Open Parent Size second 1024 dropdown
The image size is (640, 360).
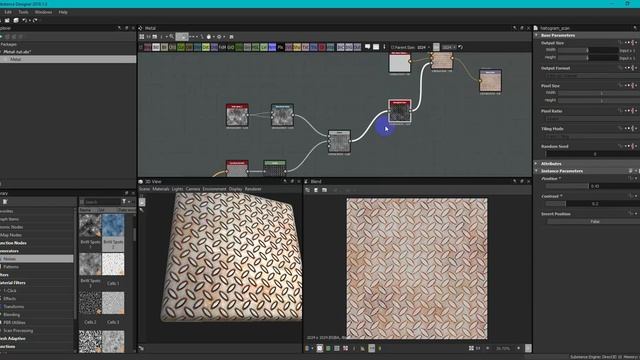click(449, 47)
